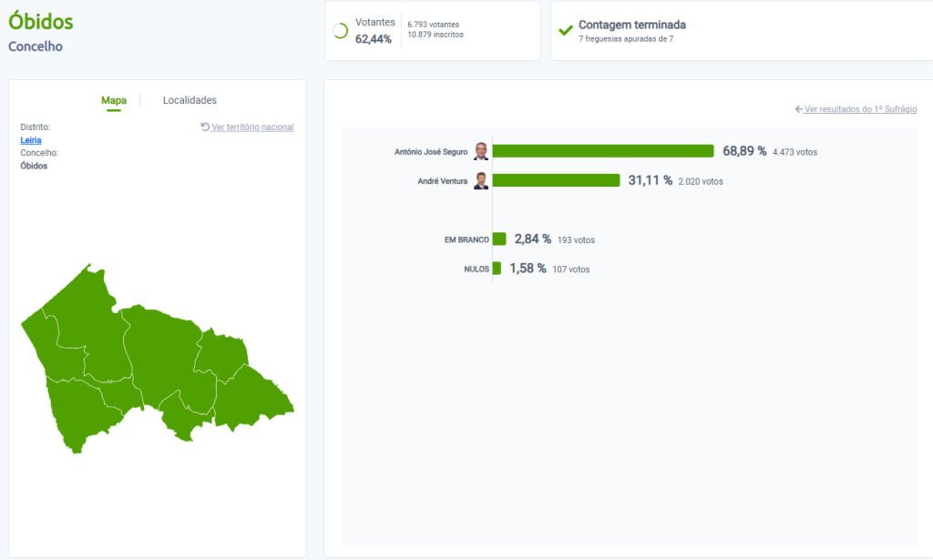This screenshot has height=560, width=933.
Task: Click the 4.473 votos text
Action: [x=795, y=152]
